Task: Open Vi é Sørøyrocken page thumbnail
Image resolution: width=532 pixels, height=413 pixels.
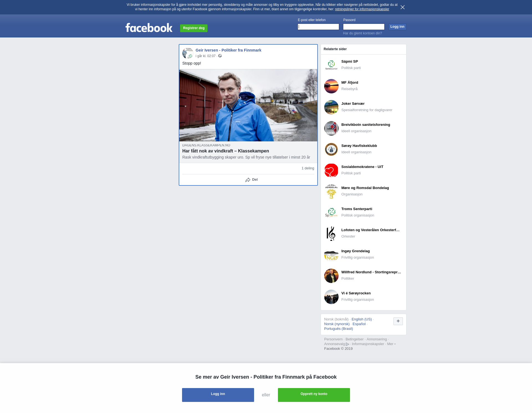Action: pos(331,297)
